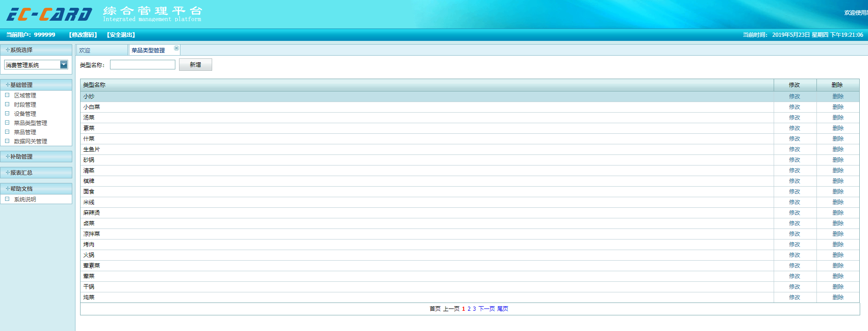Click the 修改密码 link in header

pyautogui.click(x=83, y=34)
